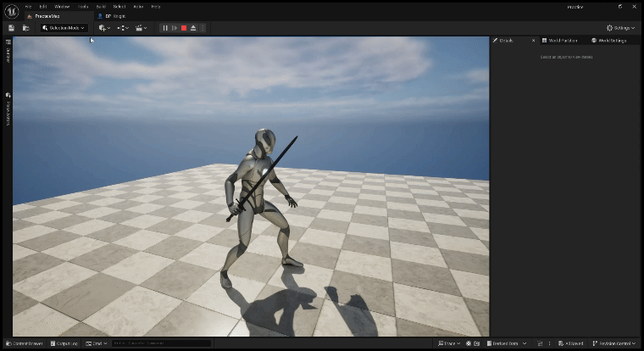The height and width of the screenshot is (351, 644).
Task: Open the Select menu
Action: click(119, 7)
